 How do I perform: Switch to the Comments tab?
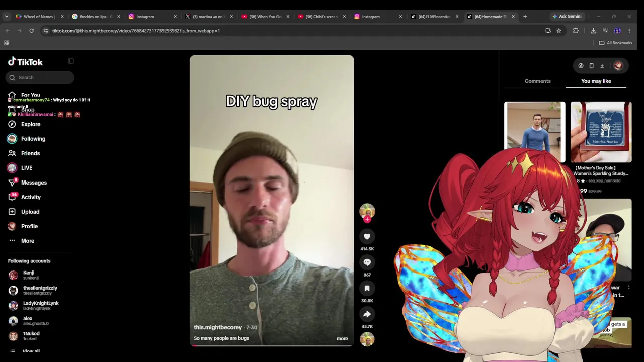coord(537,81)
